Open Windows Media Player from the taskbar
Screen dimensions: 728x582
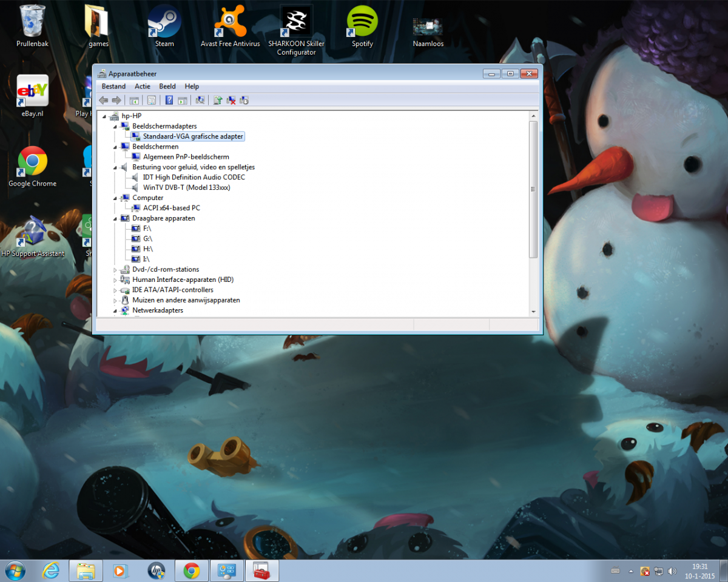(121, 570)
